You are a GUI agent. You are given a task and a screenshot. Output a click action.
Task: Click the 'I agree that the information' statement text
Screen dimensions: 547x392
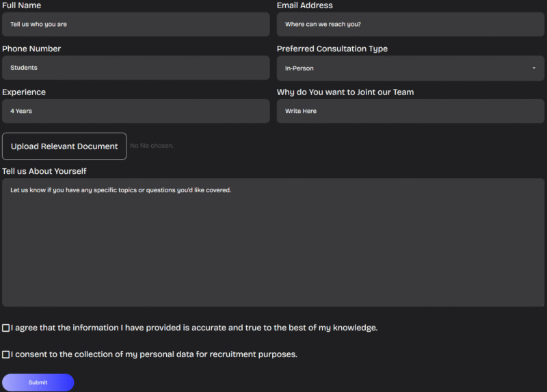pyautogui.click(x=194, y=328)
